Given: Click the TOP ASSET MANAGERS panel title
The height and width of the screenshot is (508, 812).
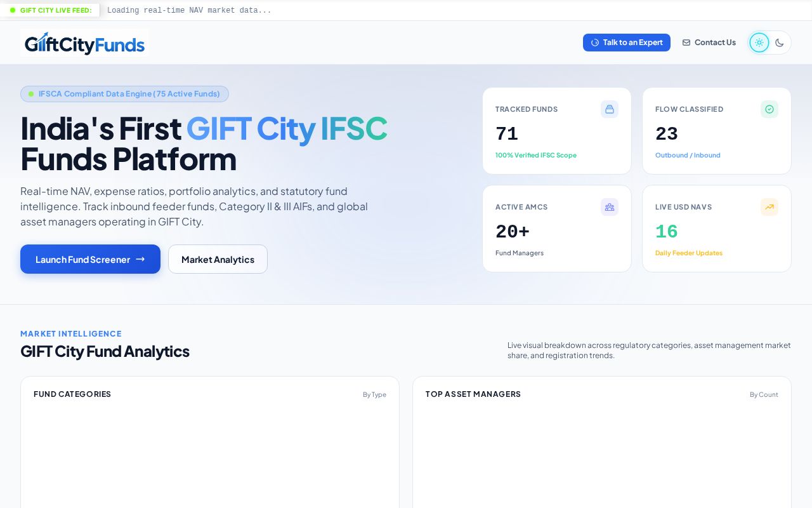Looking at the screenshot, I should click(x=473, y=394).
